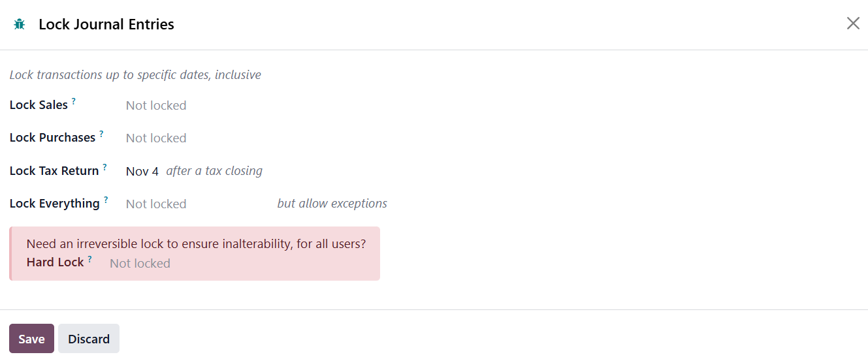Open the Lock Everything help question mark
This screenshot has height=359, width=868.
[106, 200]
